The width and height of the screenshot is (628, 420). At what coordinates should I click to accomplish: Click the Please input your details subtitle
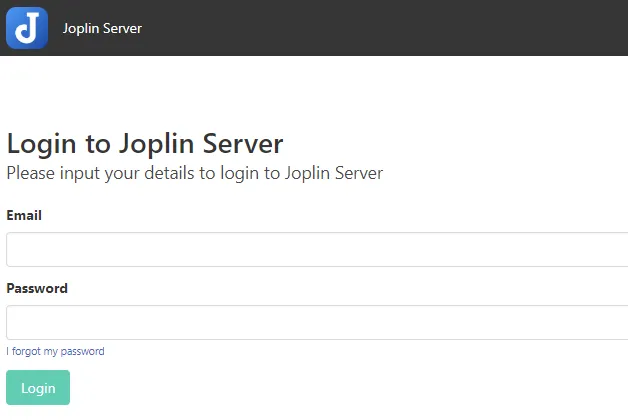[x=195, y=173]
